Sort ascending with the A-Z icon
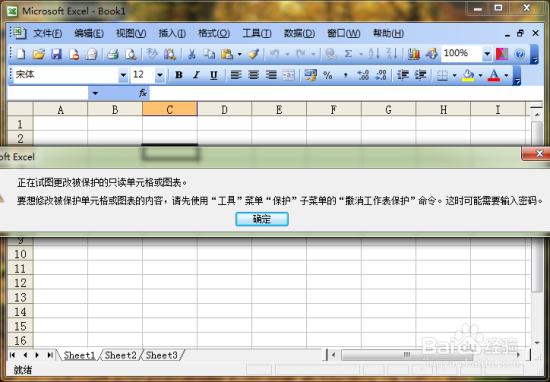550x382 pixels. pyautogui.click(x=374, y=54)
